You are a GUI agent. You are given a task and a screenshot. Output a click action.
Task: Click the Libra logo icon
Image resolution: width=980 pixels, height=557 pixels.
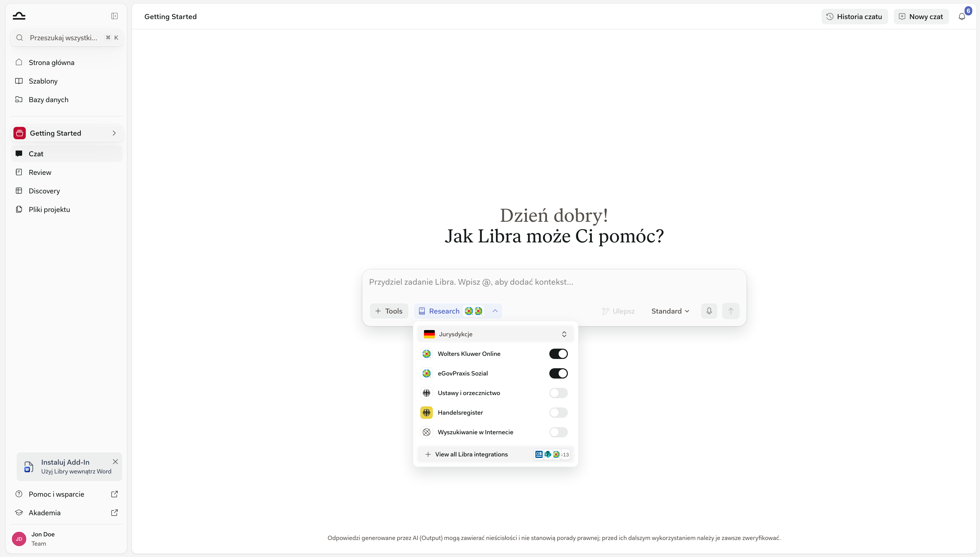19,16
